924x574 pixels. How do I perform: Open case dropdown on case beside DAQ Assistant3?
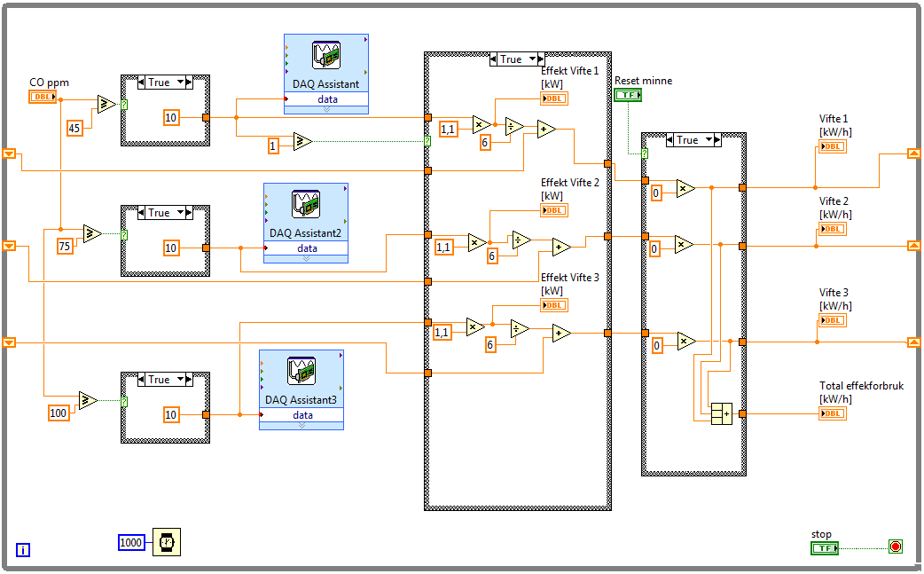tap(180, 380)
